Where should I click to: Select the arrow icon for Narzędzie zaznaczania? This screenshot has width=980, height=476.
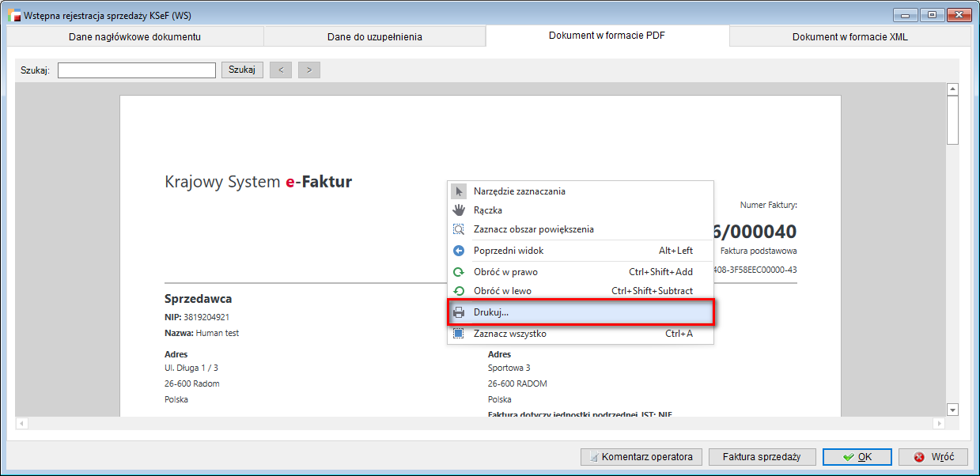pos(459,191)
